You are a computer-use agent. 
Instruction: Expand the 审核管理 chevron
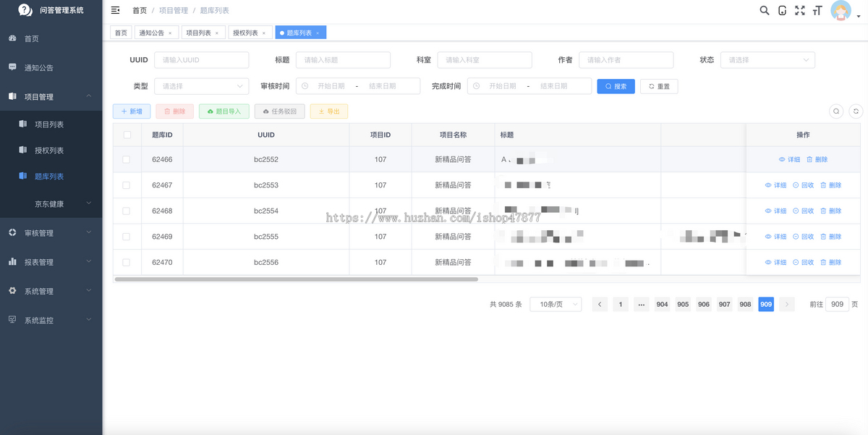pyautogui.click(x=89, y=232)
